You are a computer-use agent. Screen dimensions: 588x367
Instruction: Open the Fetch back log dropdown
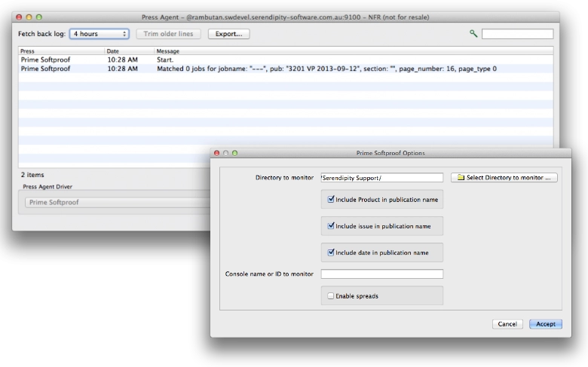point(99,34)
